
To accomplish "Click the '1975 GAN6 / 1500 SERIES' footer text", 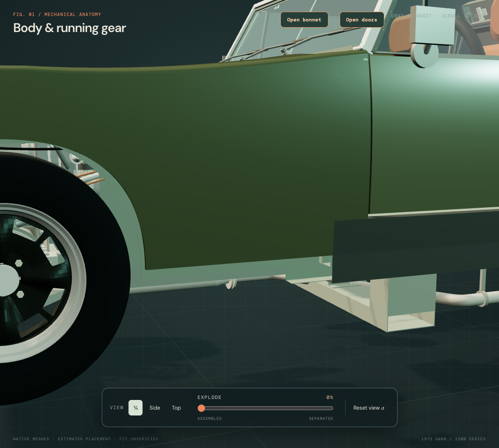I will pyautogui.click(x=453, y=439).
